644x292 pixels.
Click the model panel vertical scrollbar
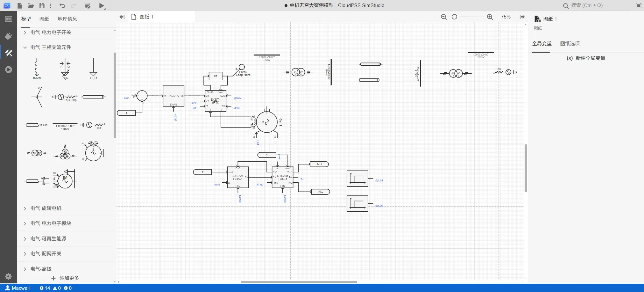(115, 95)
